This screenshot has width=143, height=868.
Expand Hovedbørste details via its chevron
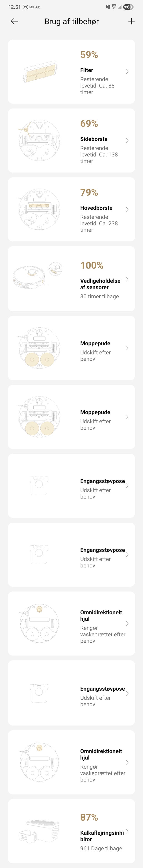pos(127,209)
